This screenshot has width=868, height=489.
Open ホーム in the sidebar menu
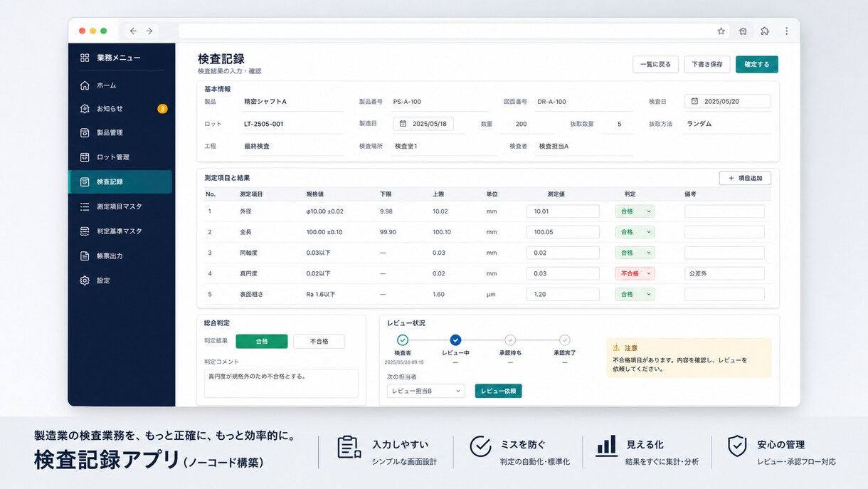(x=120, y=85)
